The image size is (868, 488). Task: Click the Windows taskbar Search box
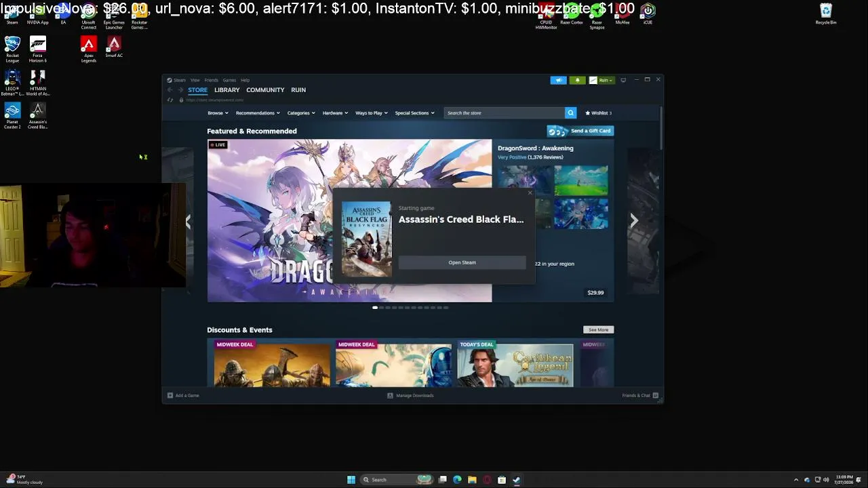click(x=395, y=480)
